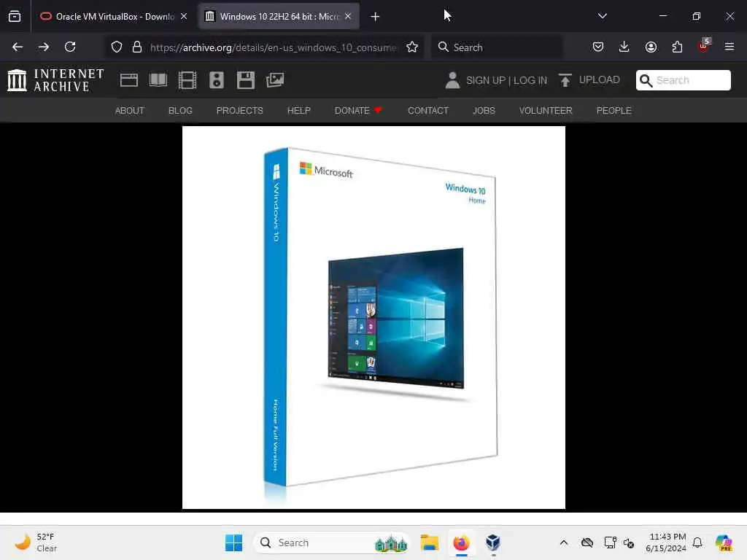Switch to Oracle VM VirtualBox tab
Screen dimensions: 747x560
pos(114,16)
